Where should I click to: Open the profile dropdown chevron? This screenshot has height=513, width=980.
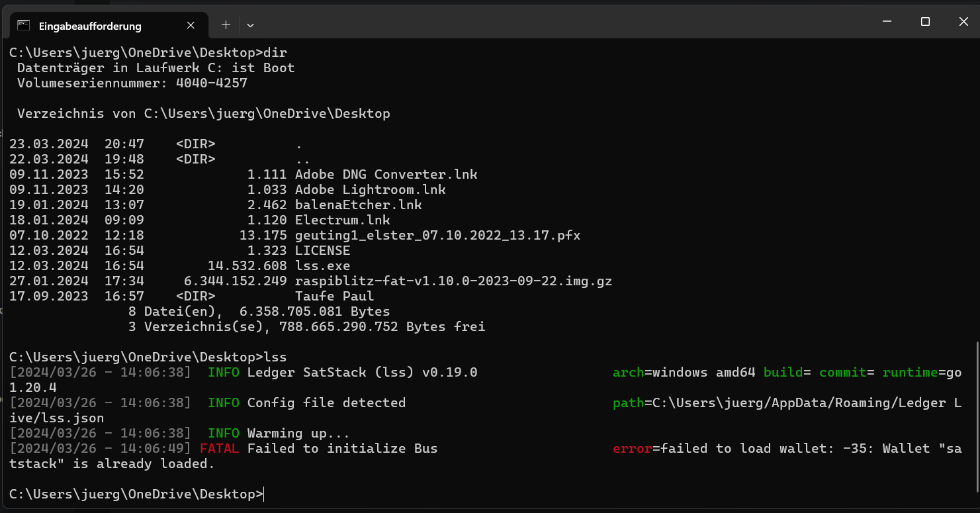[250, 25]
